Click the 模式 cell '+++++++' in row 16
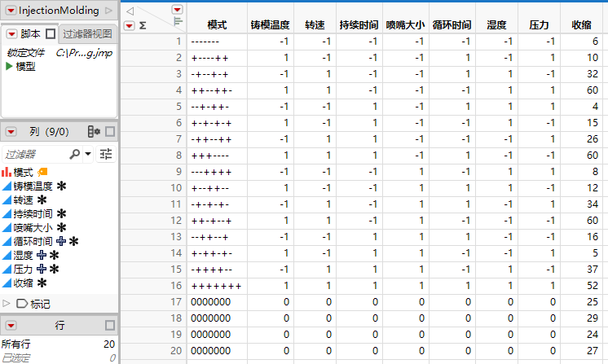The image size is (608, 364). tap(216, 286)
